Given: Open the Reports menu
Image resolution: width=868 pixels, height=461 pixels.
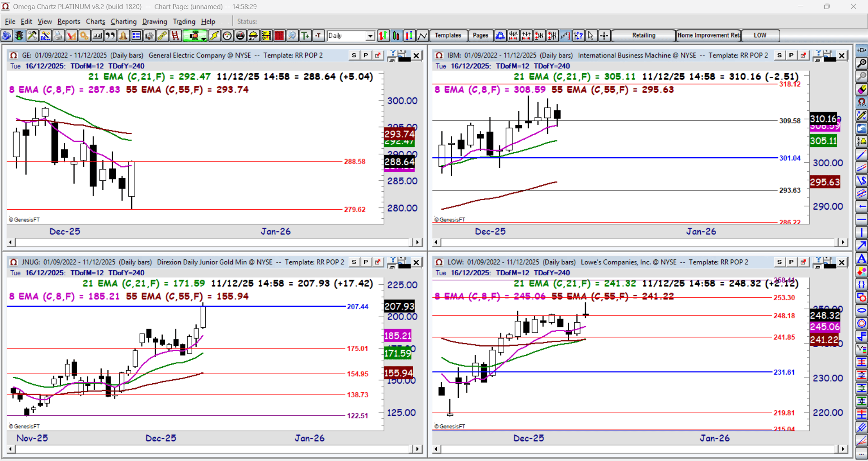Looking at the screenshot, I should tap(69, 21).
